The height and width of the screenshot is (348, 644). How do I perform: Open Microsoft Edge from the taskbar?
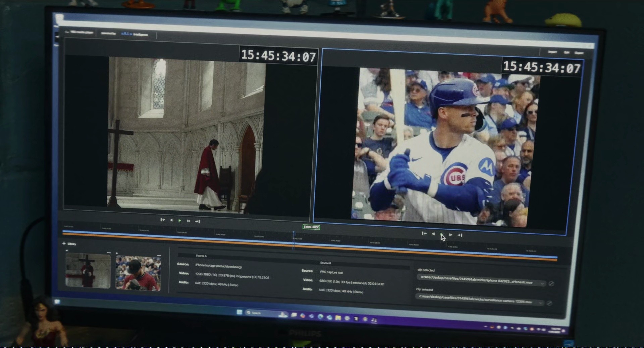(321, 316)
